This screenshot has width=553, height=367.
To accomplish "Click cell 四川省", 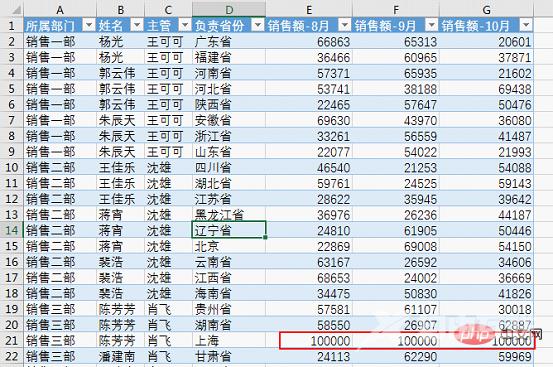I will pos(229,167).
